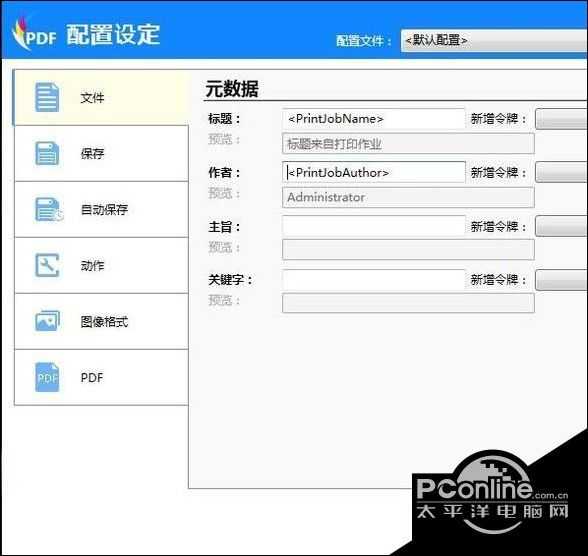The width and height of the screenshot is (588, 556).
Task: Click the 图像格式 picture icon
Action: [x=47, y=321]
